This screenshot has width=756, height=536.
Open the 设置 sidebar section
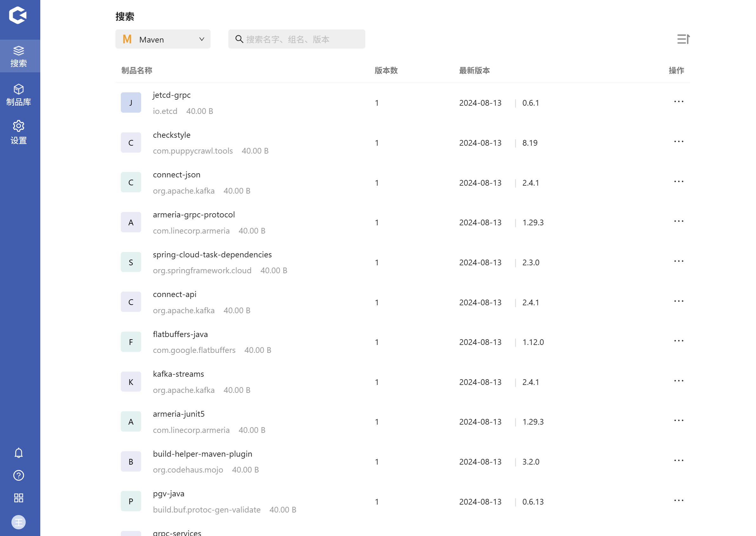pyautogui.click(x=19, y=132)
